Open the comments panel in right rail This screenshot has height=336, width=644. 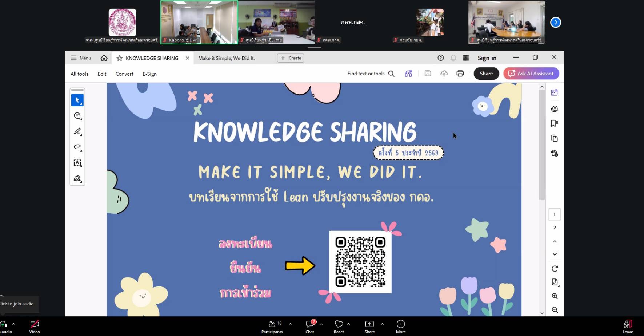[x=555, y=109]
